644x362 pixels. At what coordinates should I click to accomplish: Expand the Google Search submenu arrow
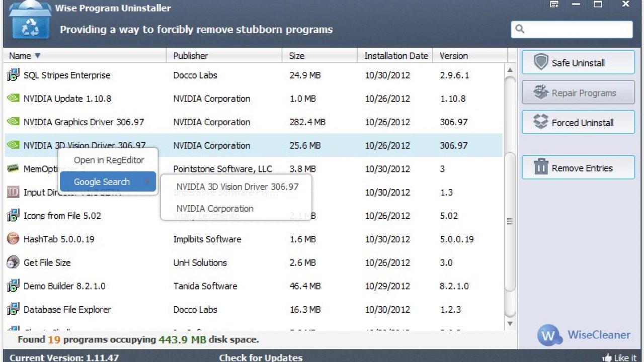point(148,182)
